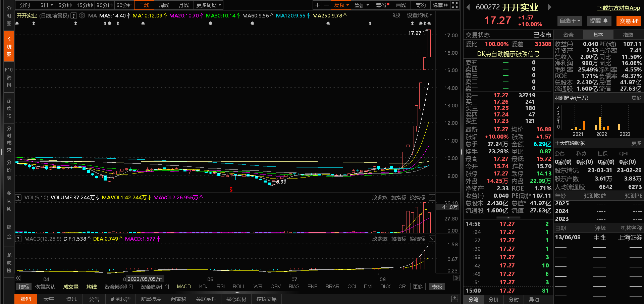644x304 pixels.
Task: Toggle the 均线 moving average display
Action: [91, 287]
